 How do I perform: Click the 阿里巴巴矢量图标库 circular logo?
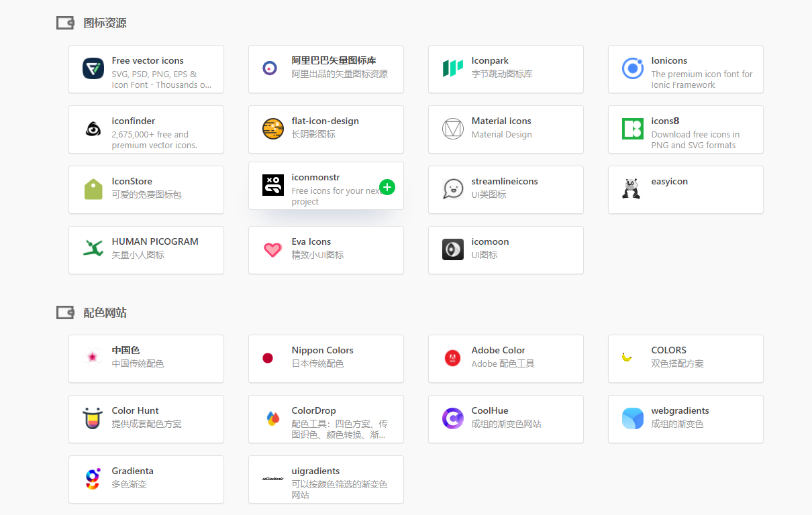[x=270, y=68]
